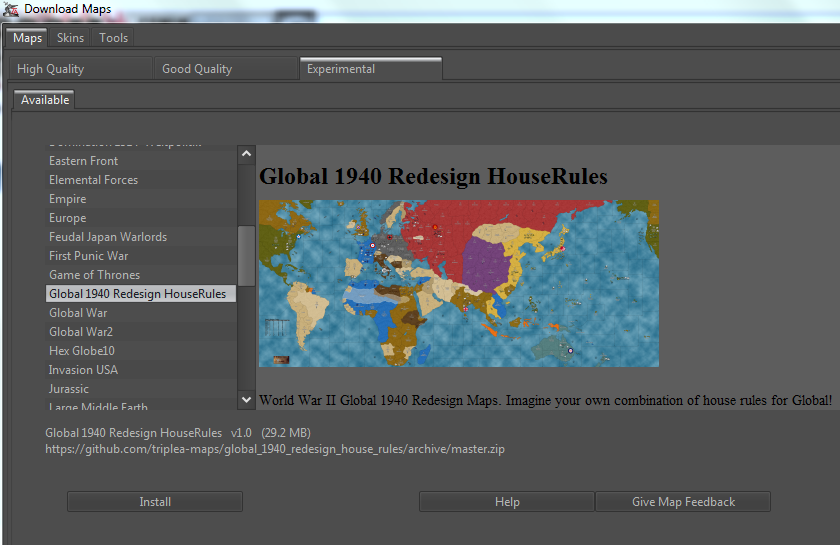Click the map list scrollbar thumb
The width and height of the screenshot is (840, 545).
pos(246,256)
